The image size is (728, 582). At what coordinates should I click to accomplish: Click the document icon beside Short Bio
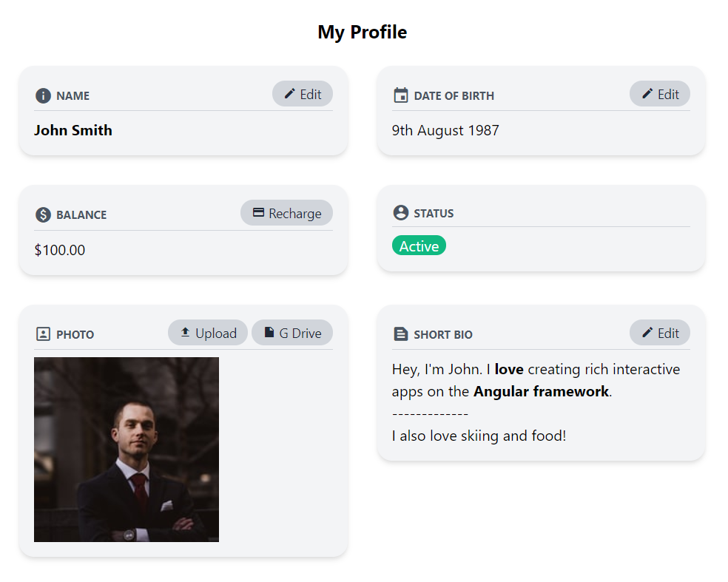click(x=401, y=334)
